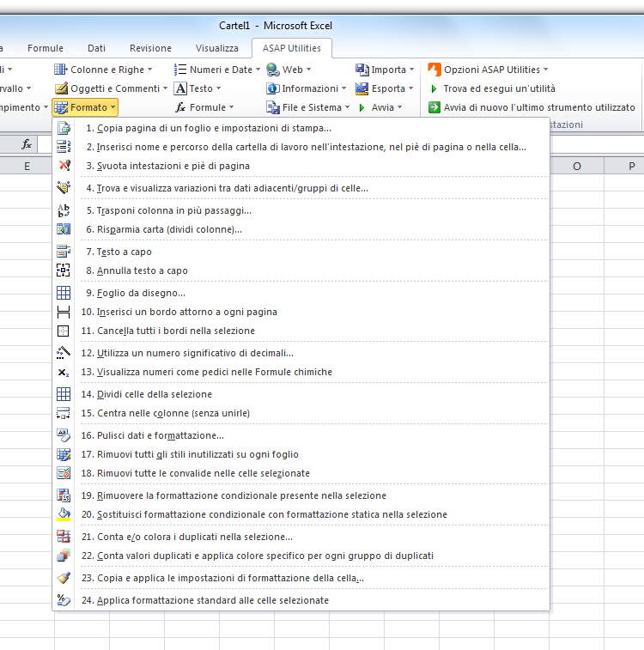This screenshot has height=650, width=644.
Task: Choose Pulisci dati e formattazione entry
Action: click(x=301, y=435)
